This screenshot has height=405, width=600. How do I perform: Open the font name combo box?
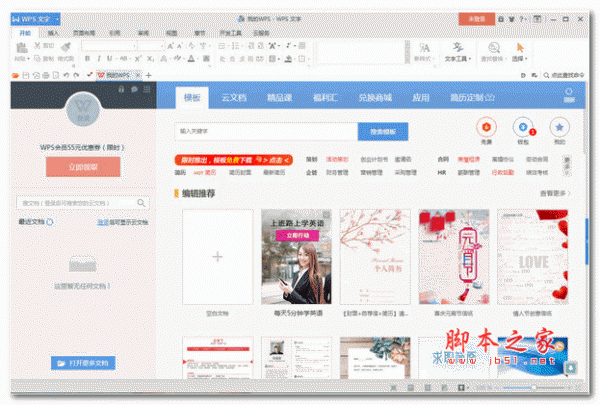pyautogui.click(x=109, y=46)
